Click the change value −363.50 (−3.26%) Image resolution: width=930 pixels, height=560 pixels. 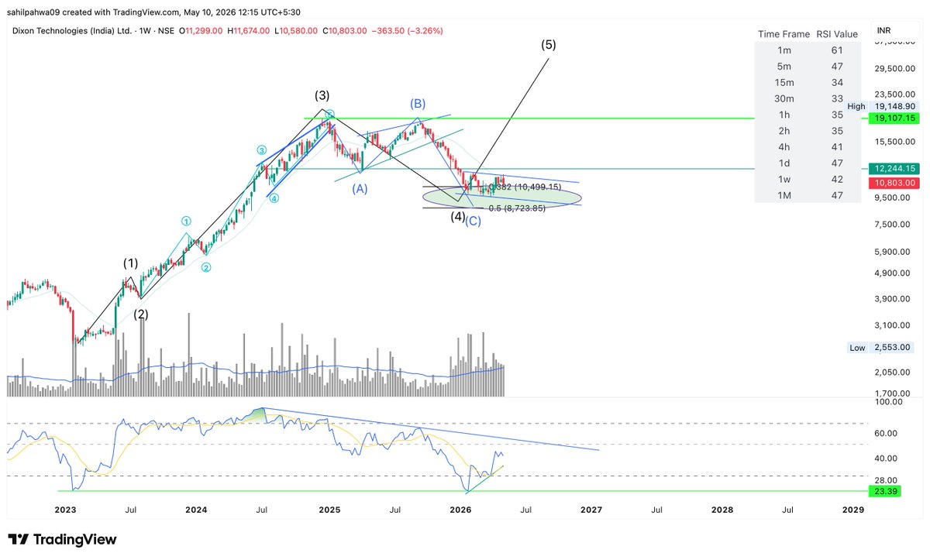[x=408, y=30]
